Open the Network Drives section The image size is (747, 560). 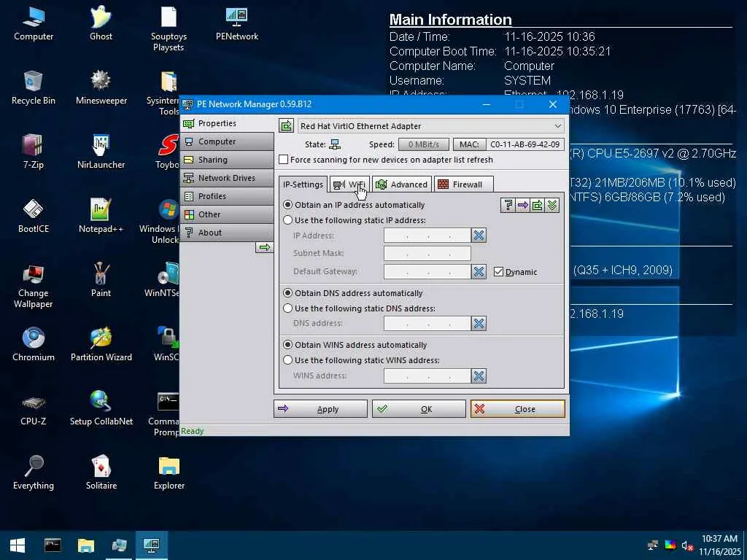click(228, 178)
